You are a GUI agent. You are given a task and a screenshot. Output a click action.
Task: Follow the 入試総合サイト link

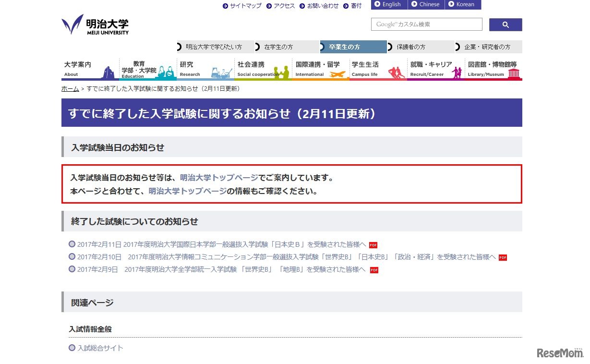click(100, 348)
